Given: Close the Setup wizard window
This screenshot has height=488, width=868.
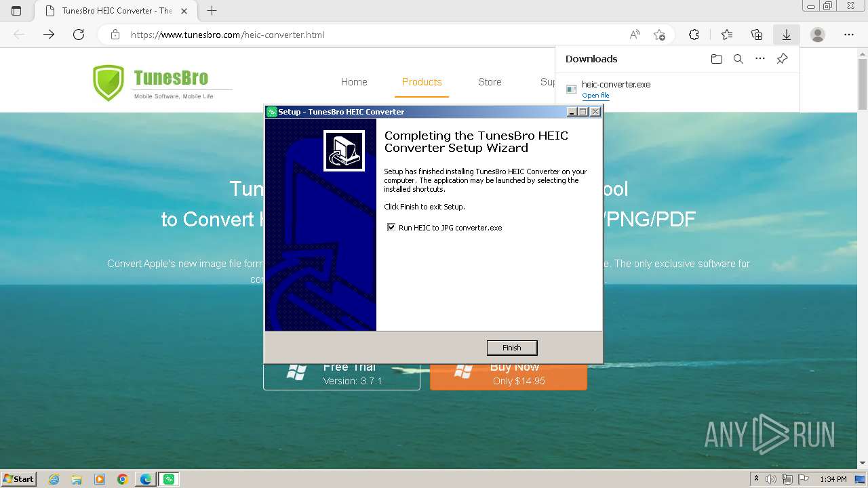Looking at the screenshot, I should click(595, 112).
